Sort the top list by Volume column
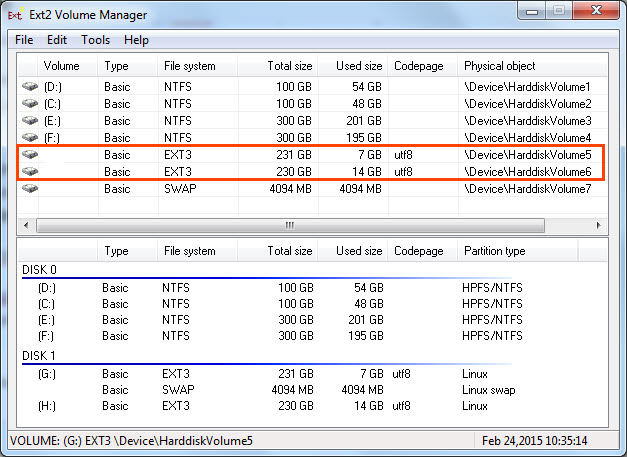This screenshot has height=457, width=627. coord(68,66)
